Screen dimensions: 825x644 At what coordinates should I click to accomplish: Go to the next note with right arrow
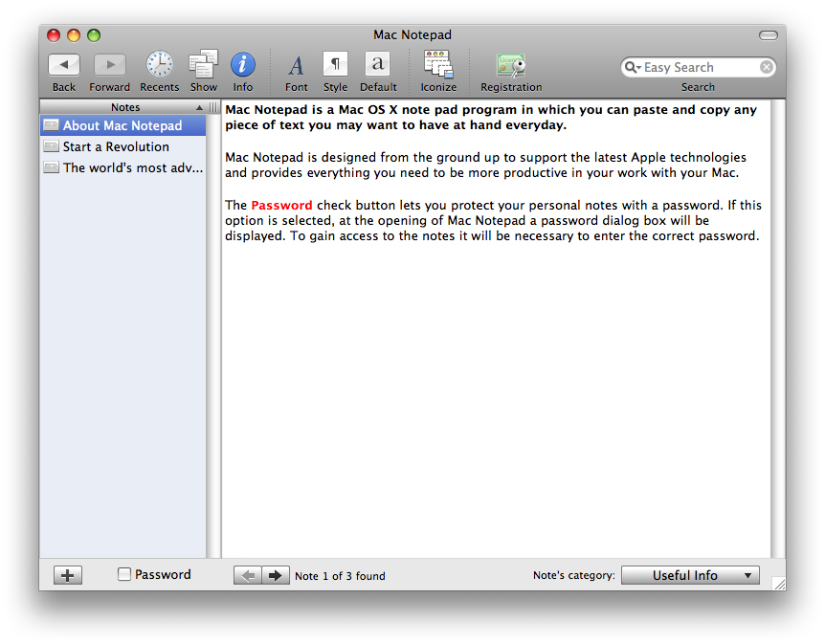[x=276, y=575]
